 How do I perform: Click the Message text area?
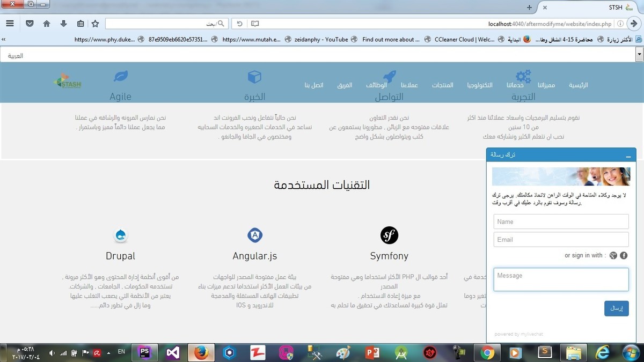pos(561,279)
